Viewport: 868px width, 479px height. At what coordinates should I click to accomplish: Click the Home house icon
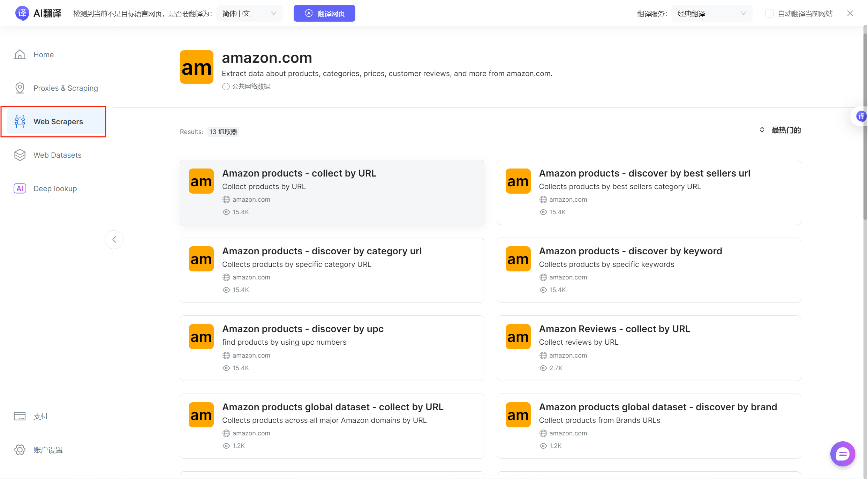(x=20, y=54)
